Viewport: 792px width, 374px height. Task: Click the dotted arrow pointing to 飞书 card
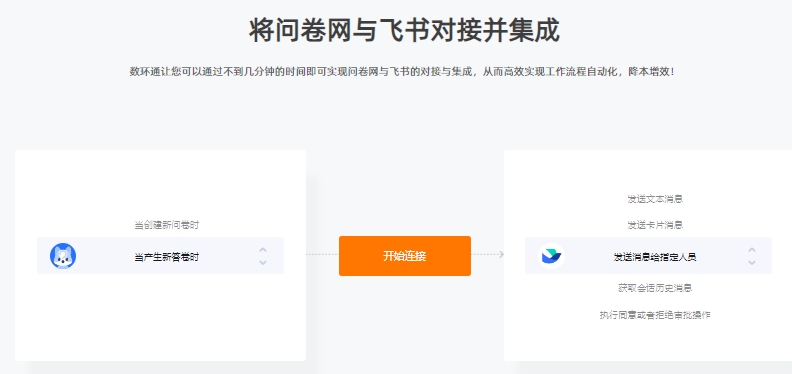488,254
